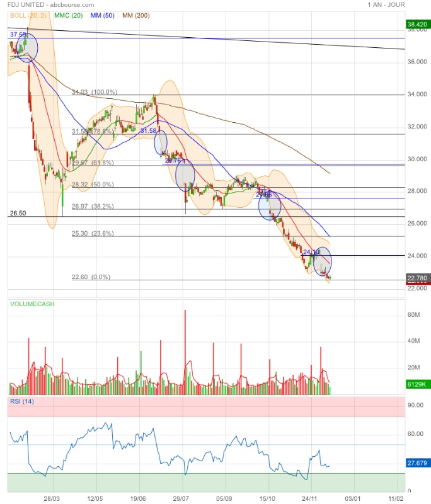Image resolution: width=431 pixels, height=504 pixels.
Task: Click the blue 31.58 gap label
Action: point(149,131)
